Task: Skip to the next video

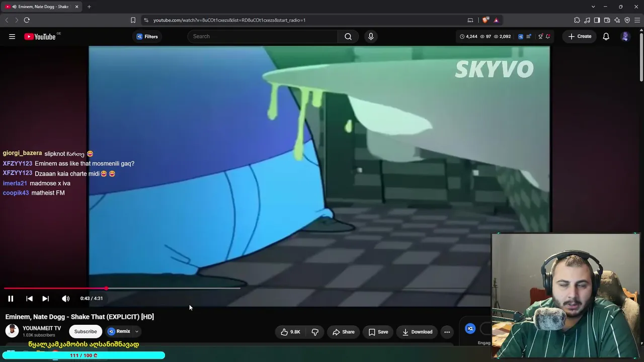Action: click(46, 299)
